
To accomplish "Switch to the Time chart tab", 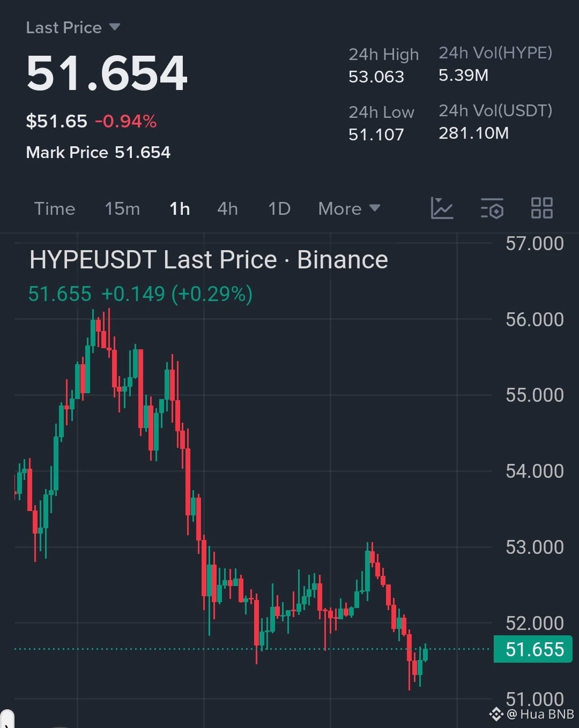I will 55,208.
